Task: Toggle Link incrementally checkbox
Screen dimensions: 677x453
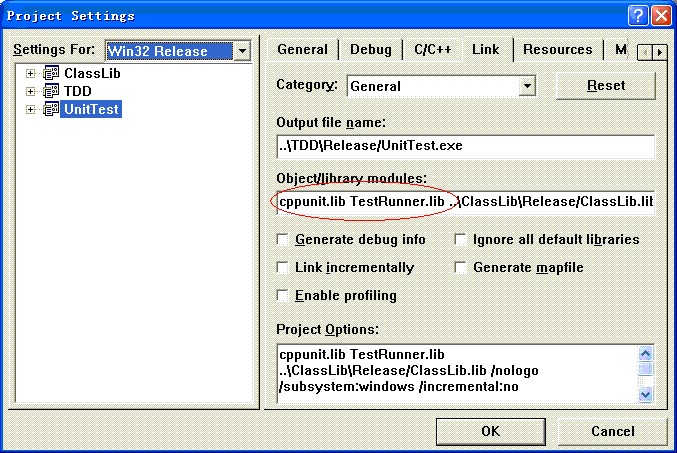Action: click(x=284, y=268)
